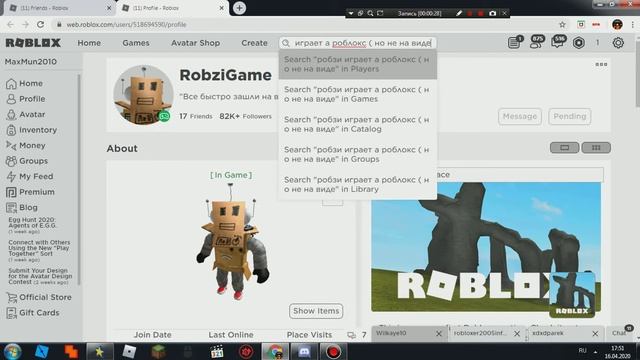Open the RobziGame avatar headshot

coord(143,95)
